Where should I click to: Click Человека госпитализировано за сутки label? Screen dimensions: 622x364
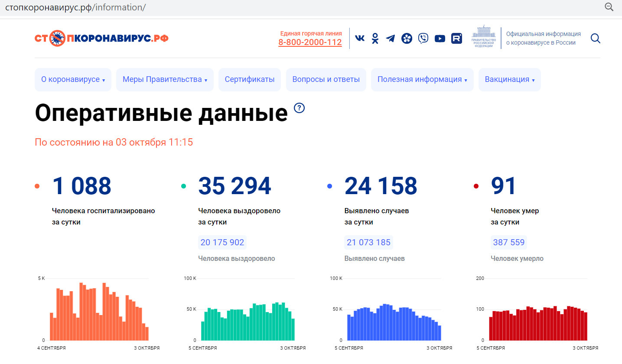tap(104, 217)
